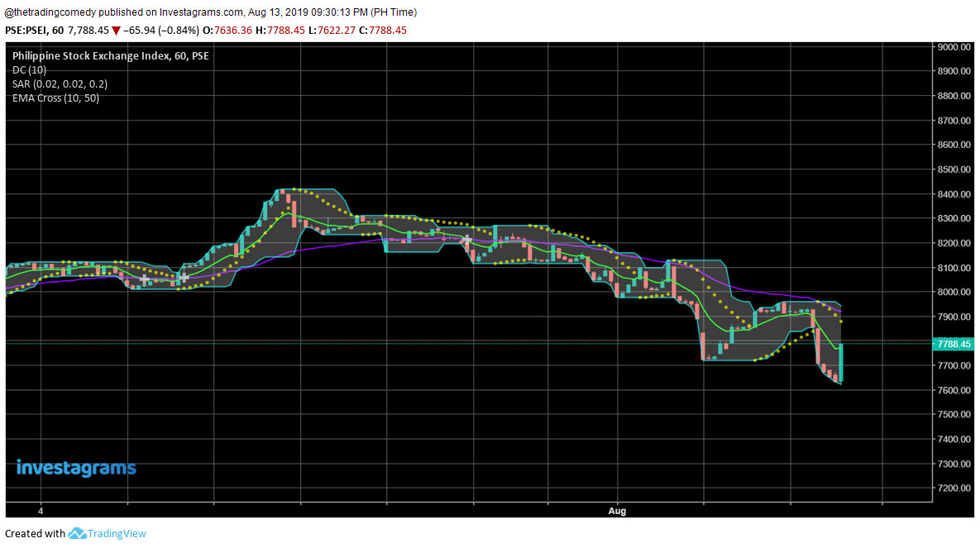Viewport: 980px width, 548px height.
Task: Click the high value H:7788.45
Action: point(280,30)
